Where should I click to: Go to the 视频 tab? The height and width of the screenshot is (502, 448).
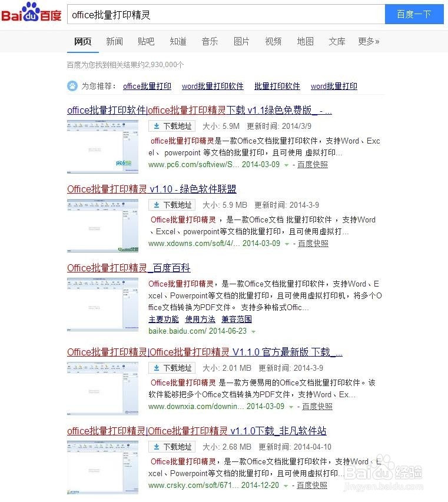pos(274,41)
